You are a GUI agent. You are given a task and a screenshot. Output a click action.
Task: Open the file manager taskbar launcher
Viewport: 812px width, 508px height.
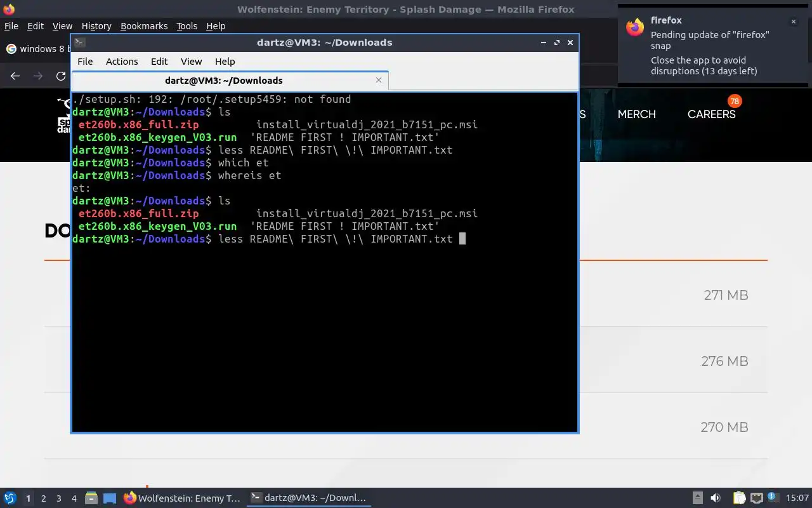click(91, 498)
